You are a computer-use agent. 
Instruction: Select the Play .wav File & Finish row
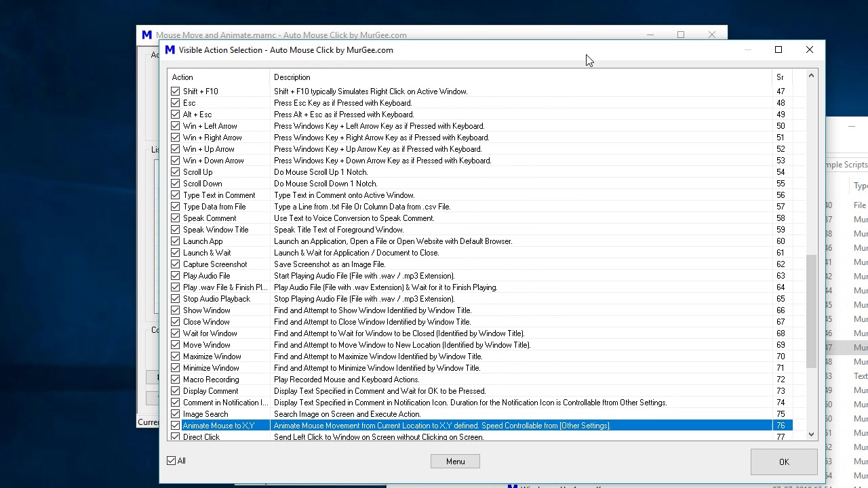tap(480, 287)
